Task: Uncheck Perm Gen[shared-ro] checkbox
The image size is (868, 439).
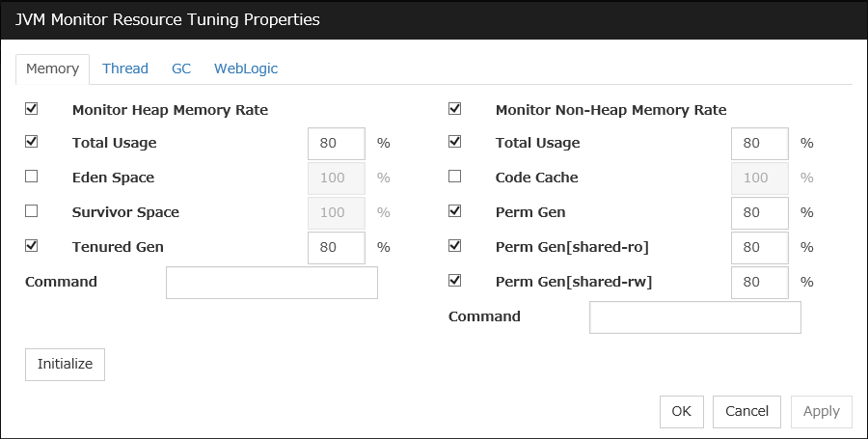Action: point(455,246)
